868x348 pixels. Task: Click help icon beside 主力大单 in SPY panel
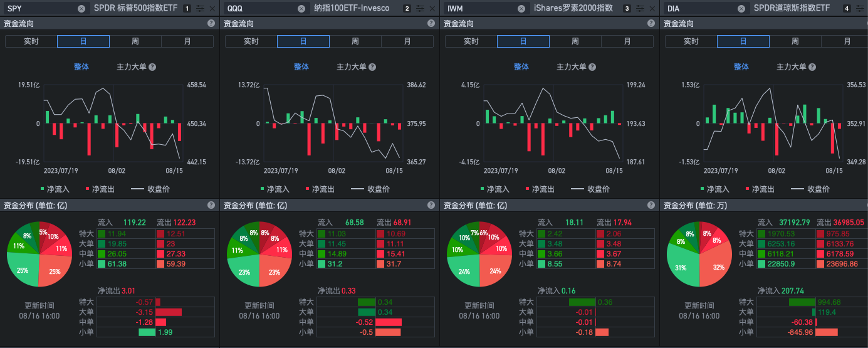[x=152, y=67]
